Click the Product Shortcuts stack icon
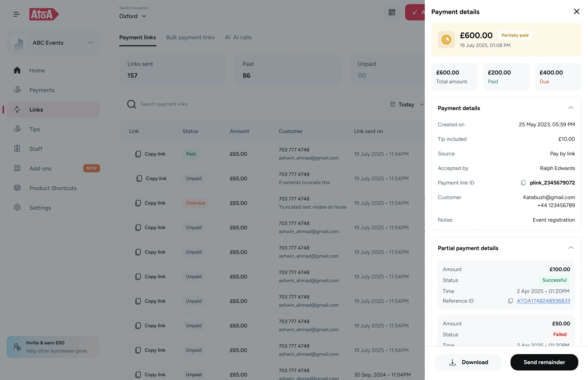 tap(17, 188)
